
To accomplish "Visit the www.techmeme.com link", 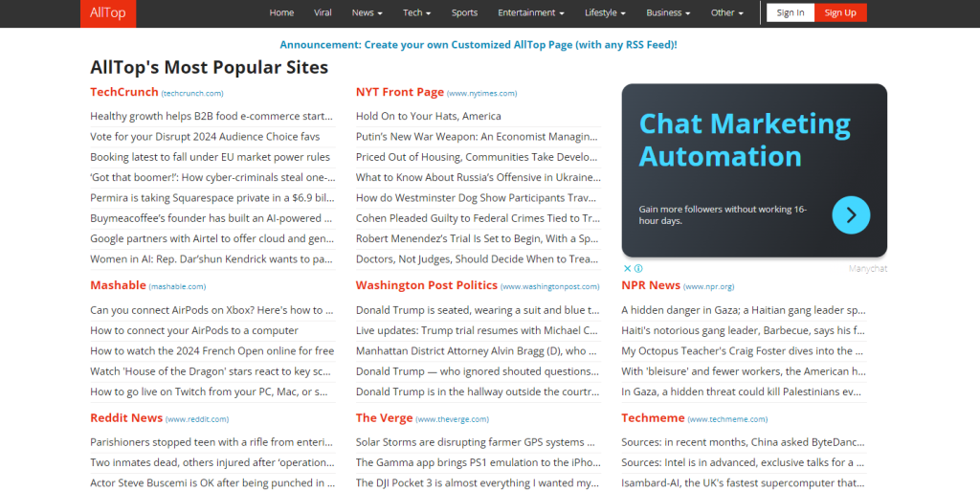I will tap(727, 419).
